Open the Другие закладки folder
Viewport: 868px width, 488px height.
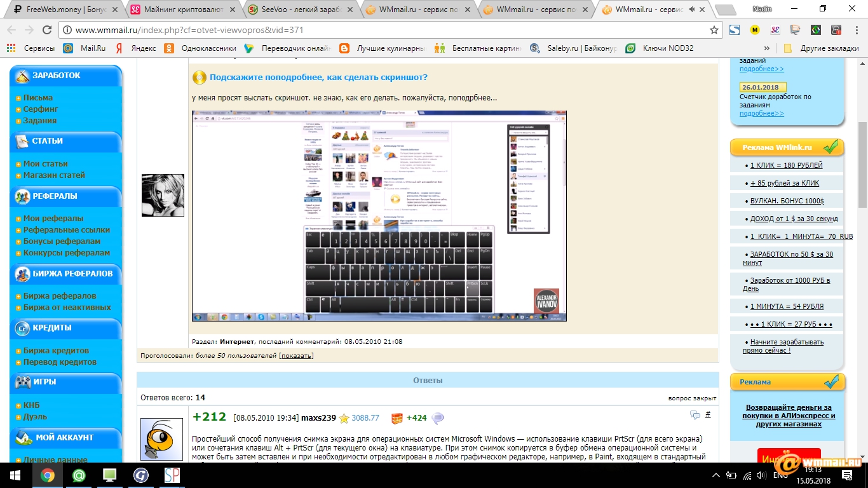click(821, 48)
